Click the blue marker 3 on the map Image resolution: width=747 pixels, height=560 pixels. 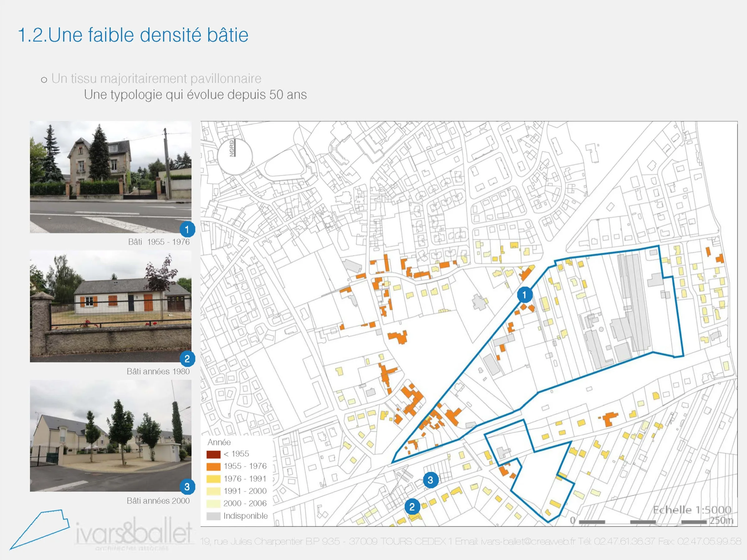(430, 480)
